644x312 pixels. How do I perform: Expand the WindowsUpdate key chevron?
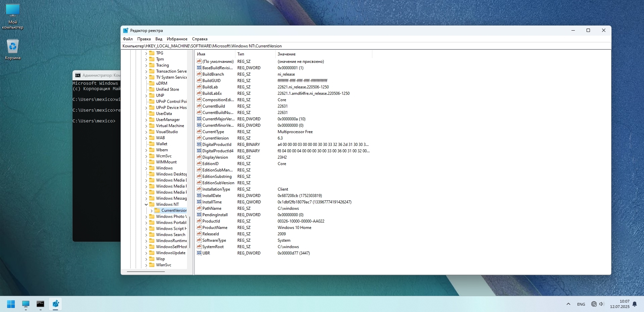[x=146, y=253]
